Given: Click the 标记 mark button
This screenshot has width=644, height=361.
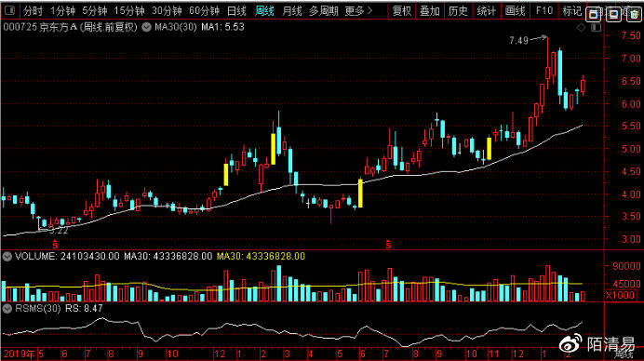Looking at the screenshot, I should (571, 10).
